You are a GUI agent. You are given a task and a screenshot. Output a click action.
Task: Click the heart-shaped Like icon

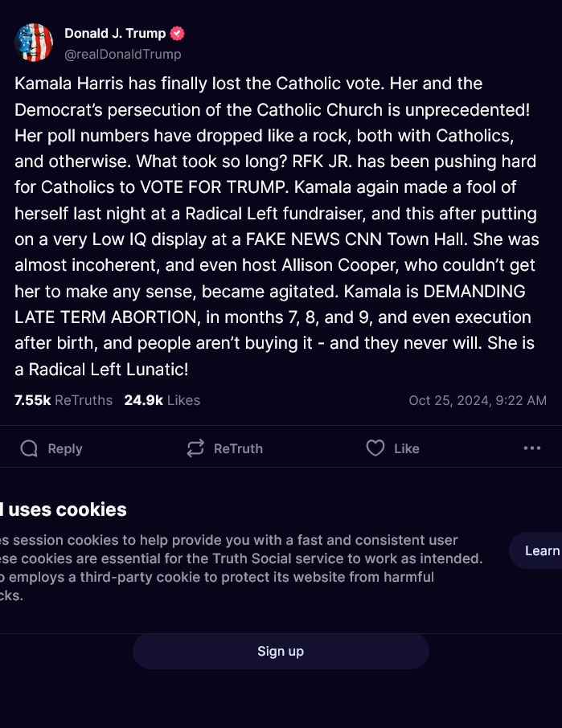coord(375,448)
